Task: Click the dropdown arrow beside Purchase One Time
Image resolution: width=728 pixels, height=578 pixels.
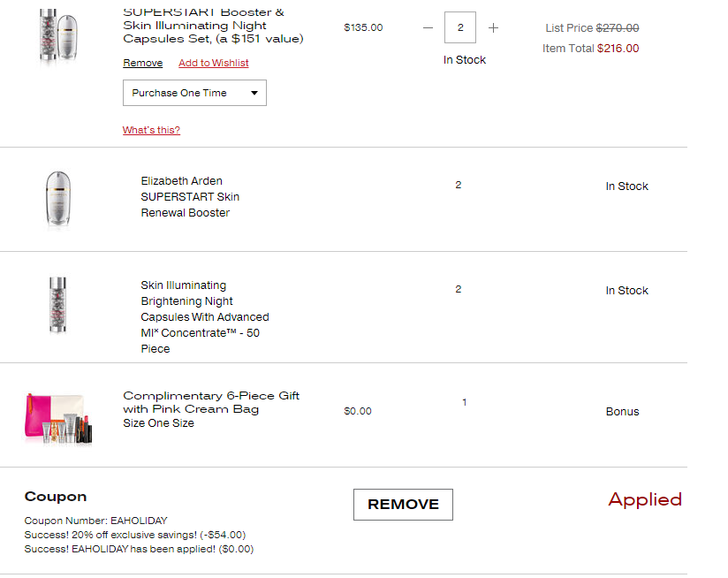Action: pyautogui.click(x=254, y=93)
